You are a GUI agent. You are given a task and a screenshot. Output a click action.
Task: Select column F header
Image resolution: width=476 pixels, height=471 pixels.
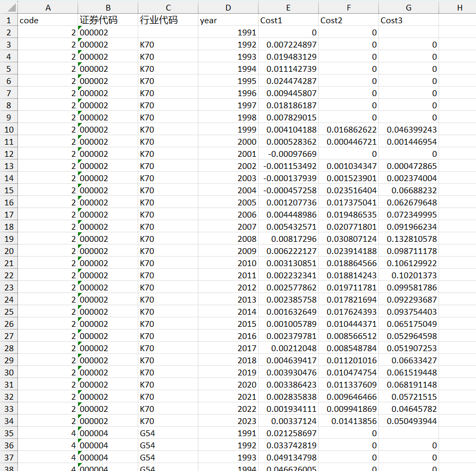(x=348, y=7)
